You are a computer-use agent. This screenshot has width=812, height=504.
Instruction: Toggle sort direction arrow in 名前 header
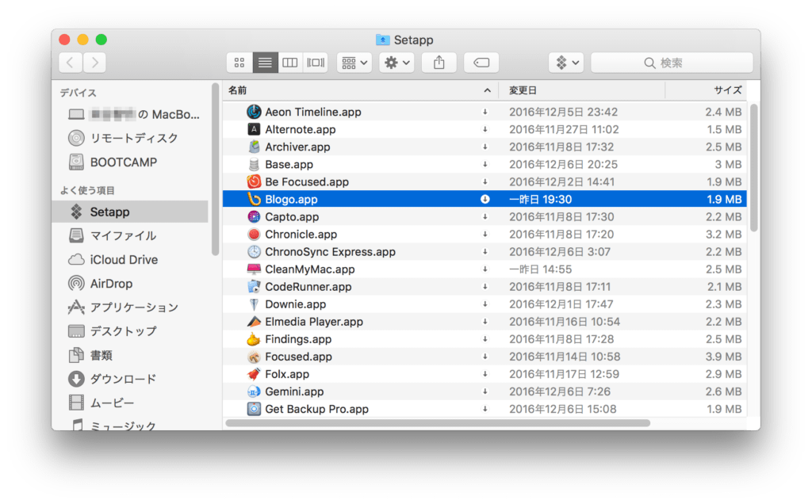coord(487,90)
